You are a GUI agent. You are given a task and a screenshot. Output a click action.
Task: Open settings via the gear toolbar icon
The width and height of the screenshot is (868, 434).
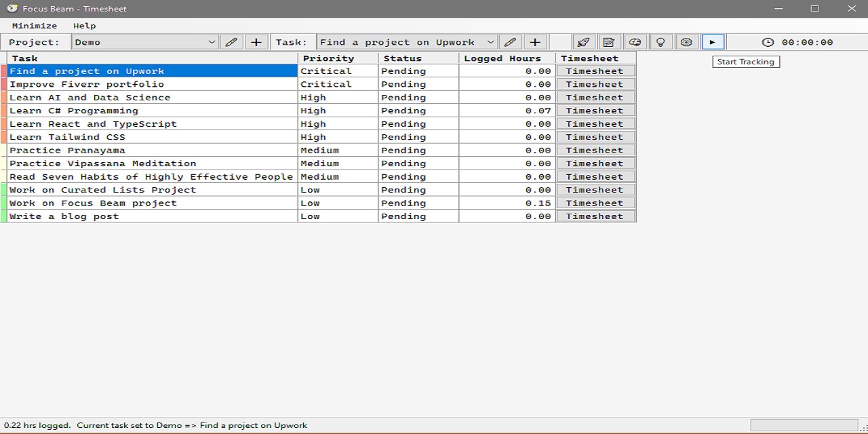coord(686,42)
